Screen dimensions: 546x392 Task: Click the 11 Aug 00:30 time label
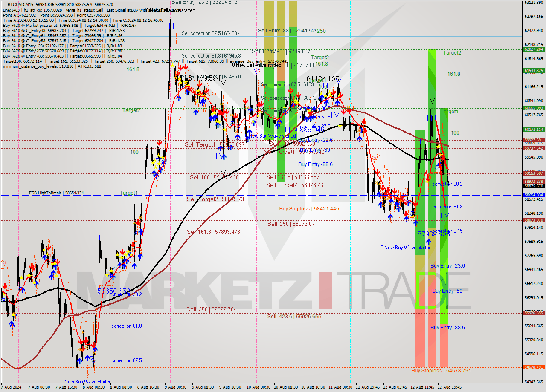(341, 387)
